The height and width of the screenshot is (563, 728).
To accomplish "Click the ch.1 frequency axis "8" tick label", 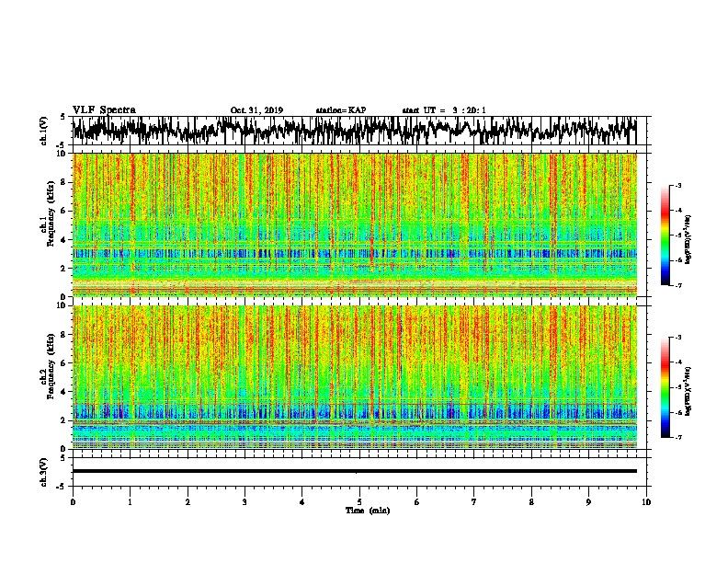I will click(x=63, y=182).
